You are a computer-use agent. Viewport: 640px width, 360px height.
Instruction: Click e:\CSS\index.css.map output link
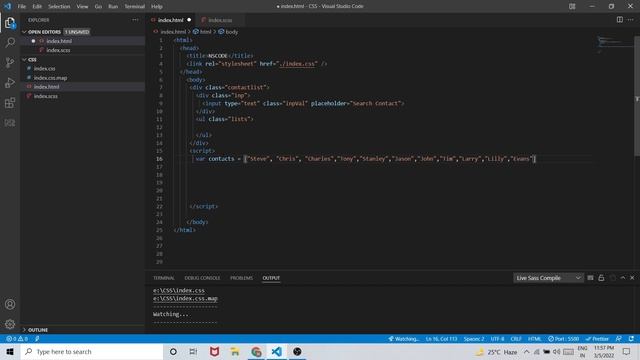point(185,299)
